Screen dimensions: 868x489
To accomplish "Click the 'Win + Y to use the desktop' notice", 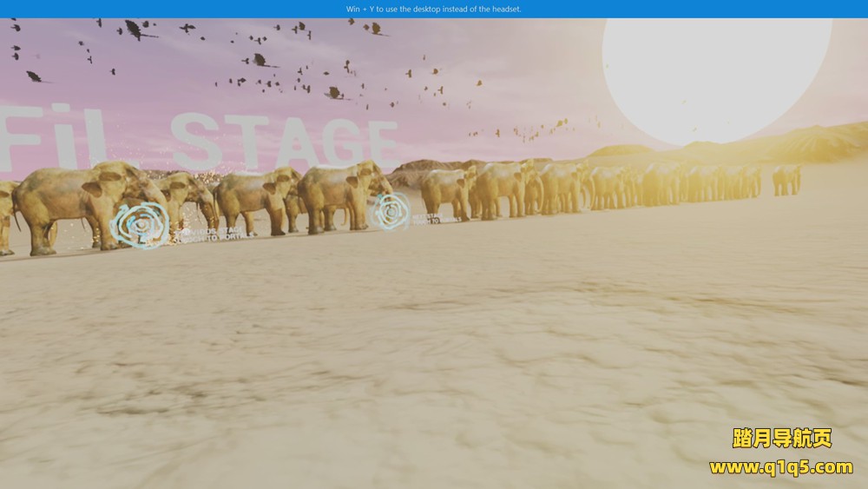I will click(433, 9).
